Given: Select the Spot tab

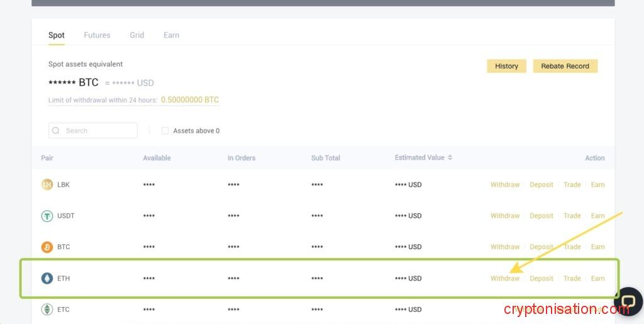Looking at the screenshot, I should pyautogui.click(x=57, y=35).
